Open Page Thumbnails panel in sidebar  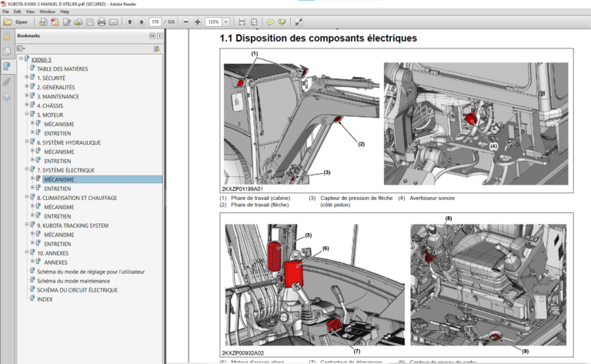point(6,51)
